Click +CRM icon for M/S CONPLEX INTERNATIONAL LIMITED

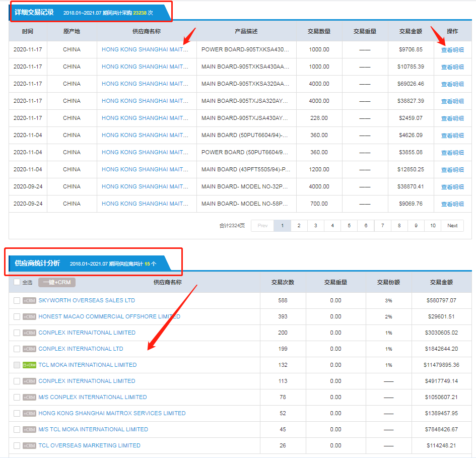[x=29, y=397]
